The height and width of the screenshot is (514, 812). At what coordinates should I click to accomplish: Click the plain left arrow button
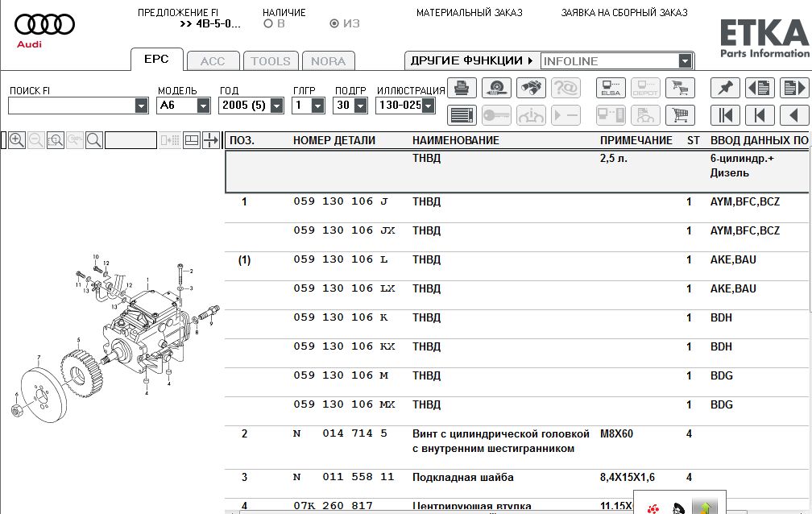(x=794, y=115)
